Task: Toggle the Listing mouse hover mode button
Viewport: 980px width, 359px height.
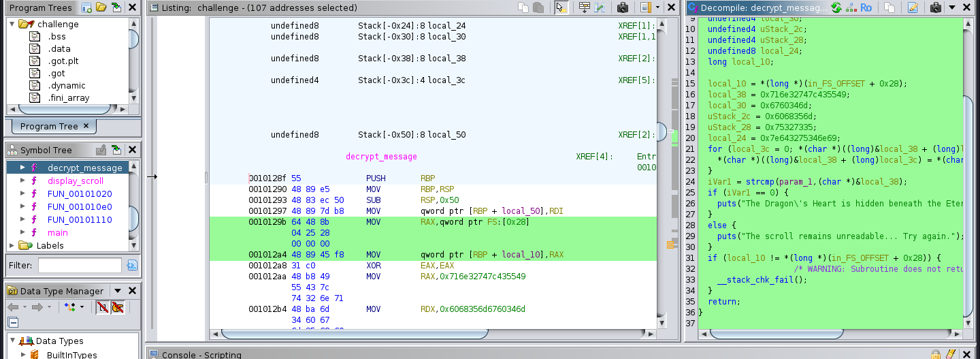Action: [560, 7]
